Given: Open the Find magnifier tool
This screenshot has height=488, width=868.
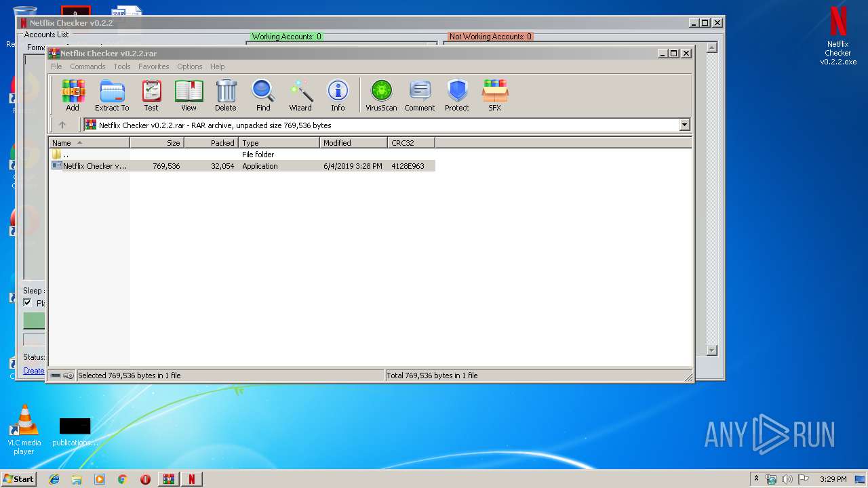Looking at the screenshot, I should tap(263, 95).
